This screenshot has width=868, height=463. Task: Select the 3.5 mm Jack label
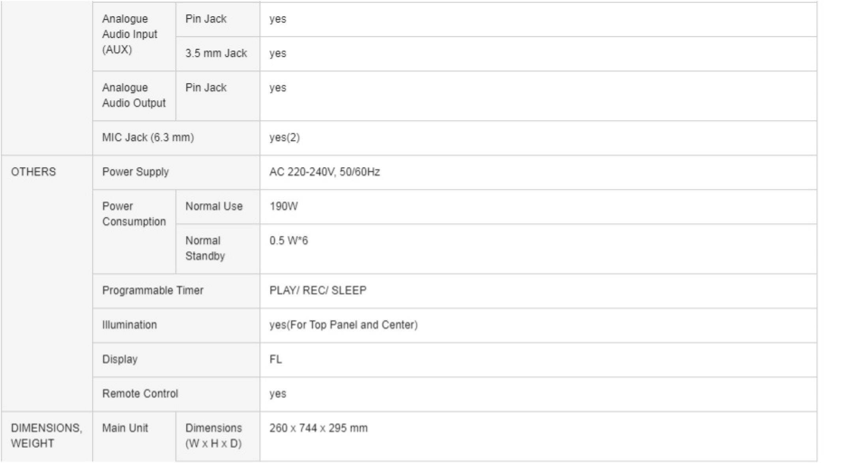216,53
